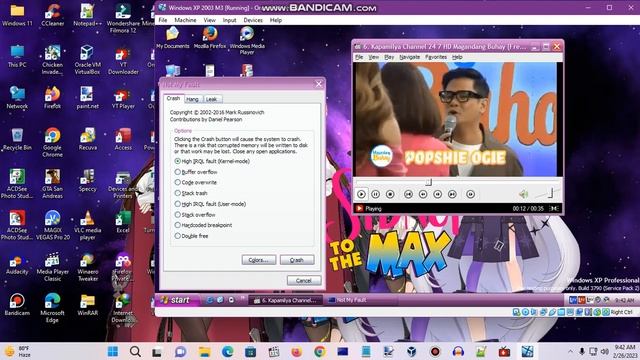Select the Code overwrite radio option

[x=196, y=182]
